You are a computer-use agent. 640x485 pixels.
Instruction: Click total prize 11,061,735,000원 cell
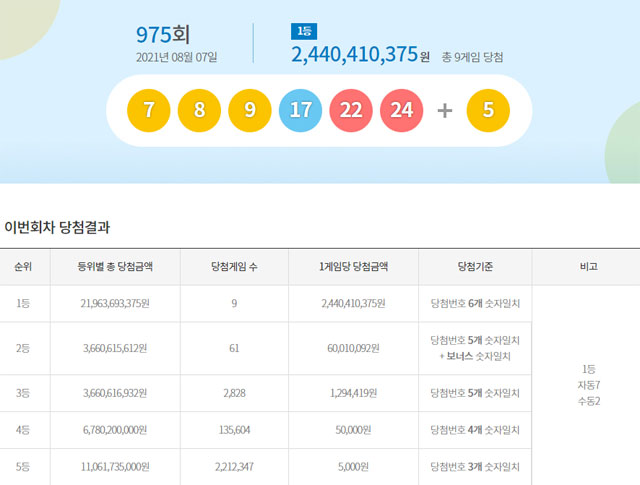coord(115,467)
